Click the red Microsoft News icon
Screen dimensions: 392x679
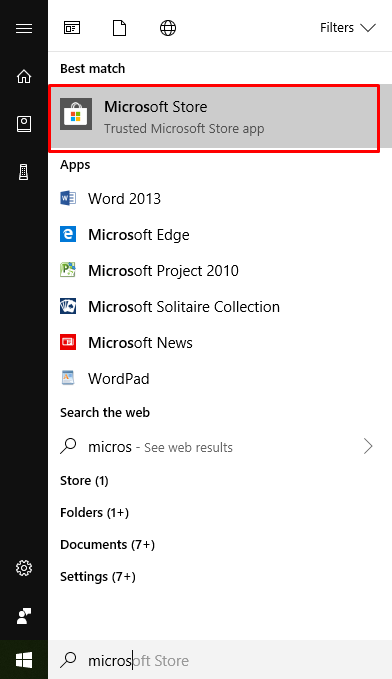coord(68,342)
